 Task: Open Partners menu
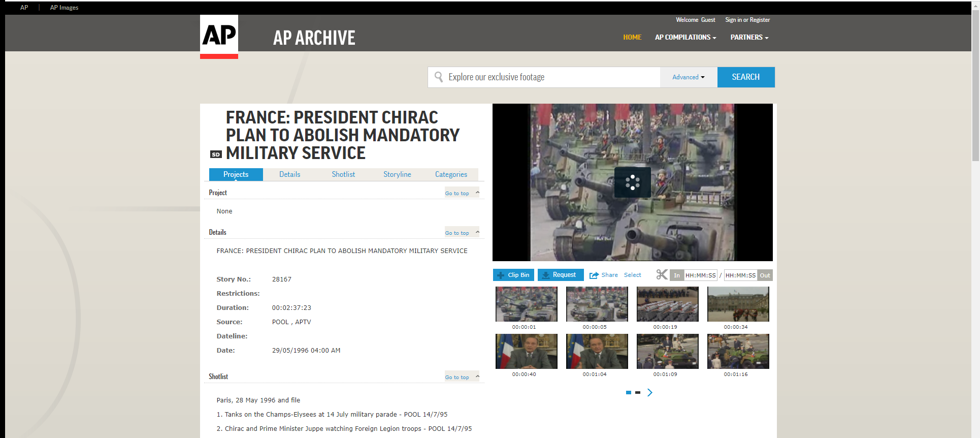click(x=749, y=37)
